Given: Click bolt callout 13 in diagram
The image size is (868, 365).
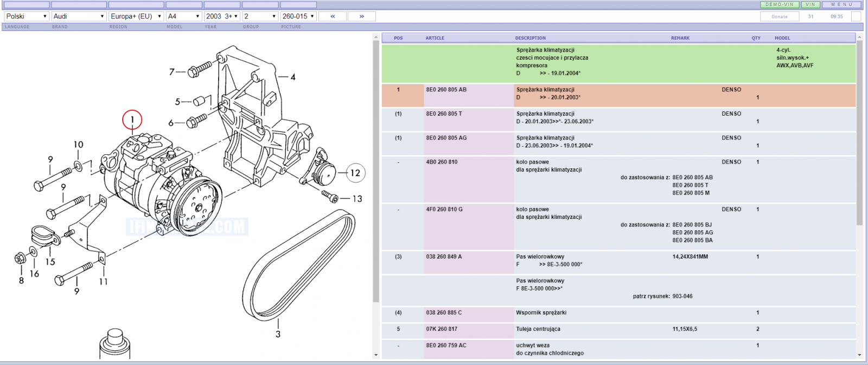Looking at the screenshot, I should point(357,199).
